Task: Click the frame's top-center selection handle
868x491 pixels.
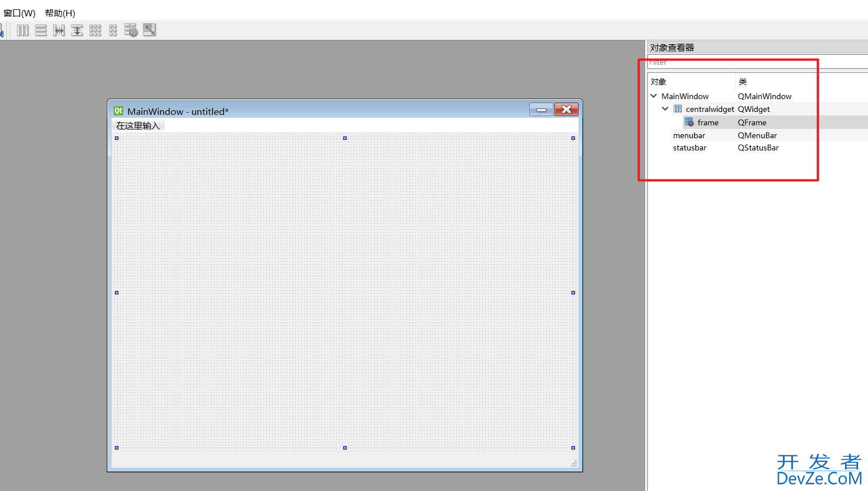Action: [345, 138]
